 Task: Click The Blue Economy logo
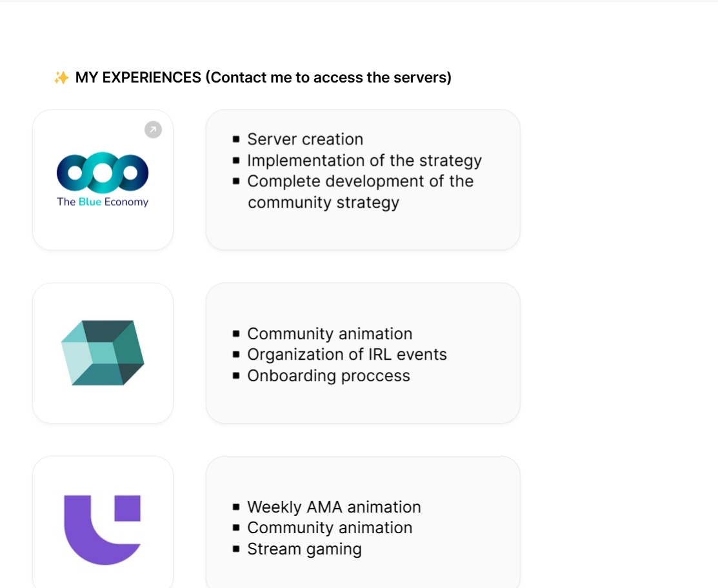pos(103,179)
